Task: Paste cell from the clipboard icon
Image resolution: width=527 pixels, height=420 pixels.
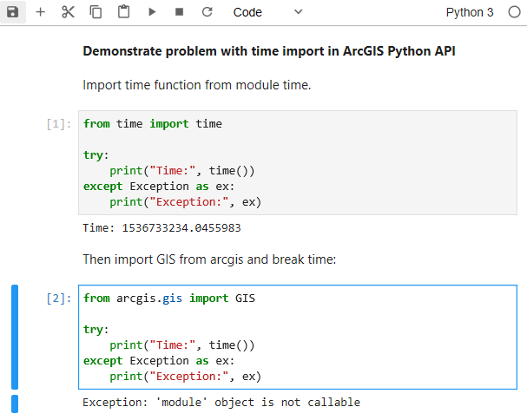Action: pos(123,12)
